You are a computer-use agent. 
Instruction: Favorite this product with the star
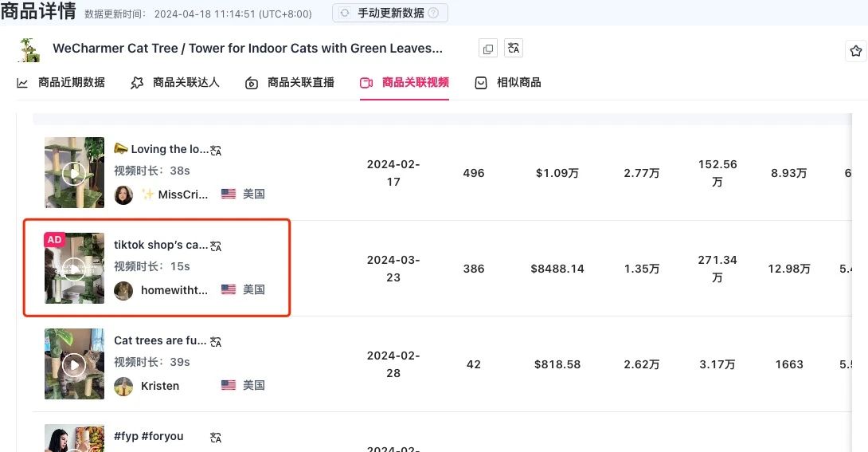pos(856,51)
